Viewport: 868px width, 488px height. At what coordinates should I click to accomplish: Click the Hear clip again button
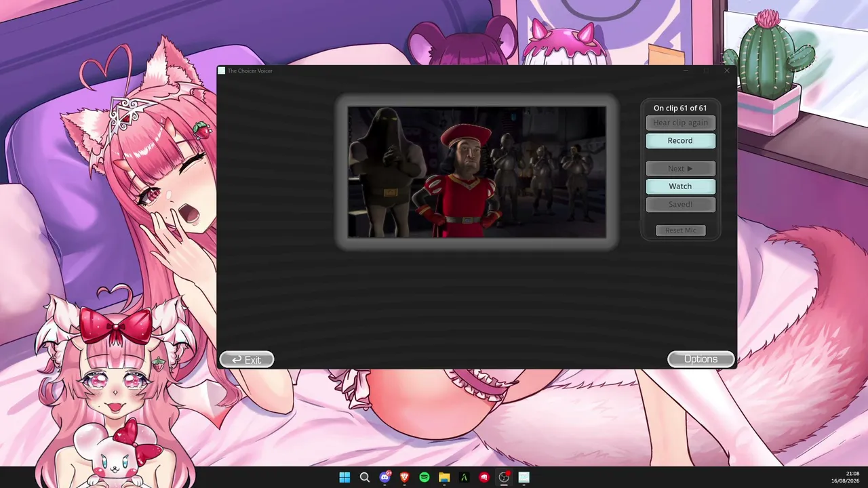coord(680,123)
